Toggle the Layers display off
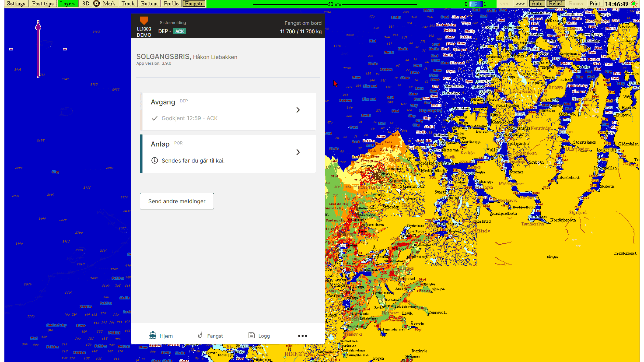Viewport: 644px width, 362px height. pos(68,4)
